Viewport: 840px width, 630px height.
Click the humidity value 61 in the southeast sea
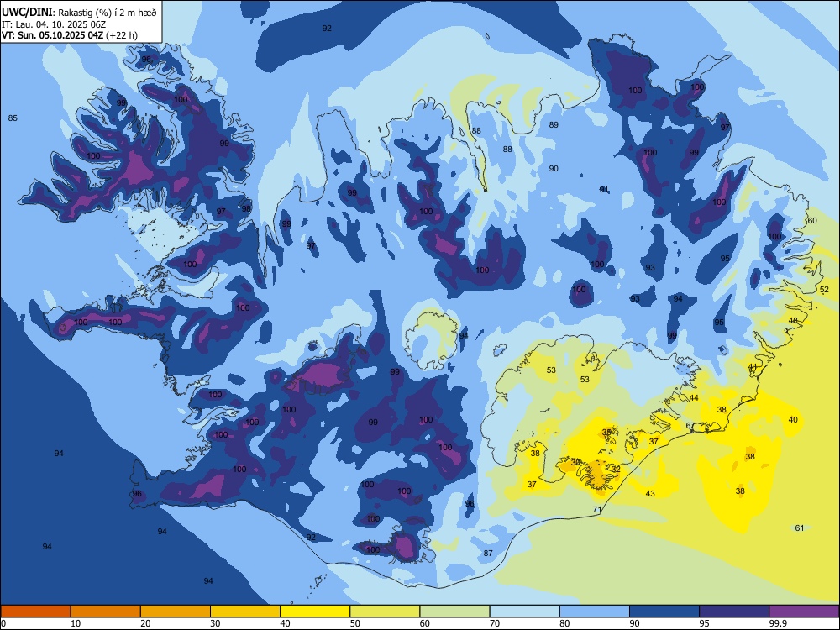point(800,528)
